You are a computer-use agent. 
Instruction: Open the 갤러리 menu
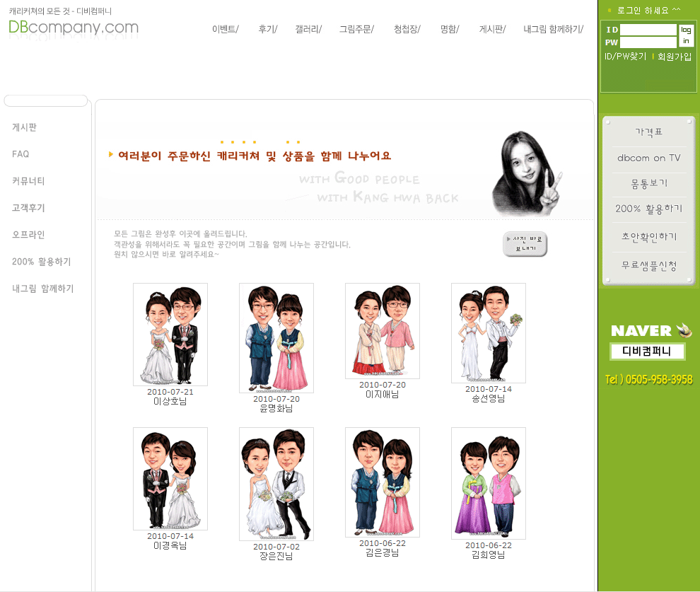[x=308, y=29]
